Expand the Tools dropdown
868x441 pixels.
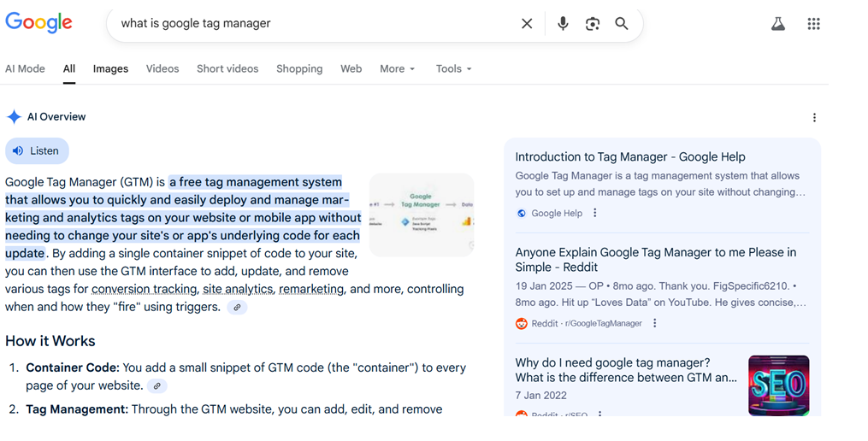click(453, 69)
